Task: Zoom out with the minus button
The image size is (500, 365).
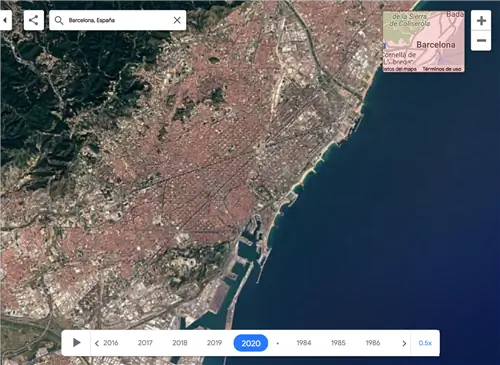Action: (481, 41)
